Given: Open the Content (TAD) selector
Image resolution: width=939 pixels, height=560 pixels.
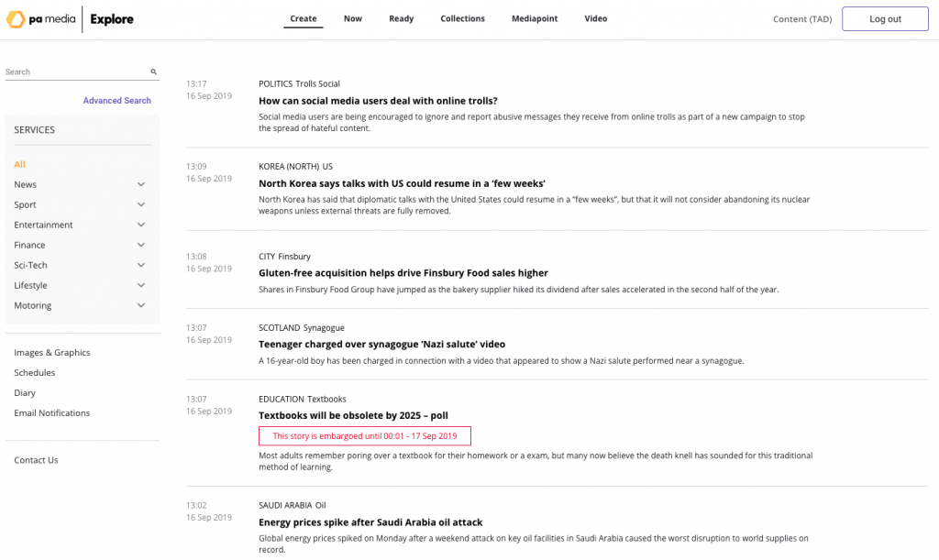Looking at the screenshot, I should tap(802, 18).
